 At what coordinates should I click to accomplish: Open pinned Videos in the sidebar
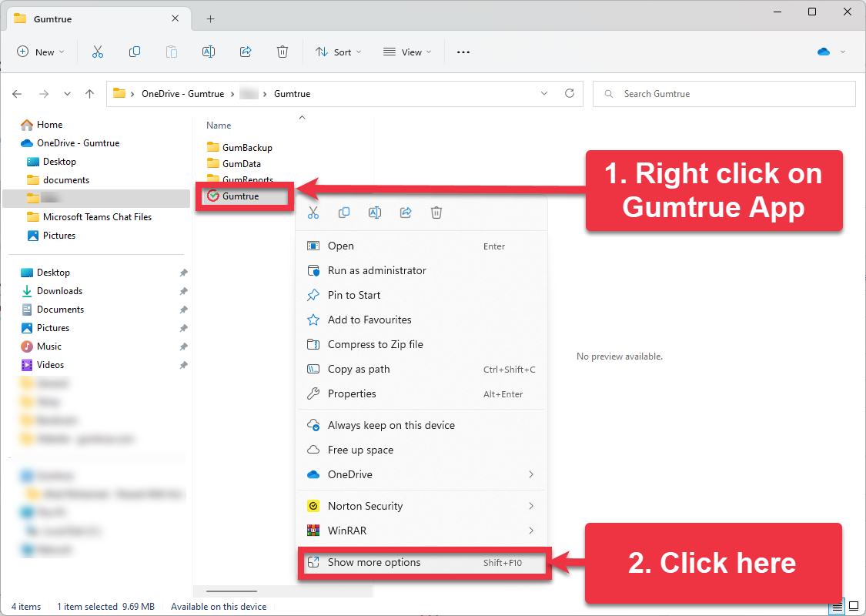coord(42,365)
